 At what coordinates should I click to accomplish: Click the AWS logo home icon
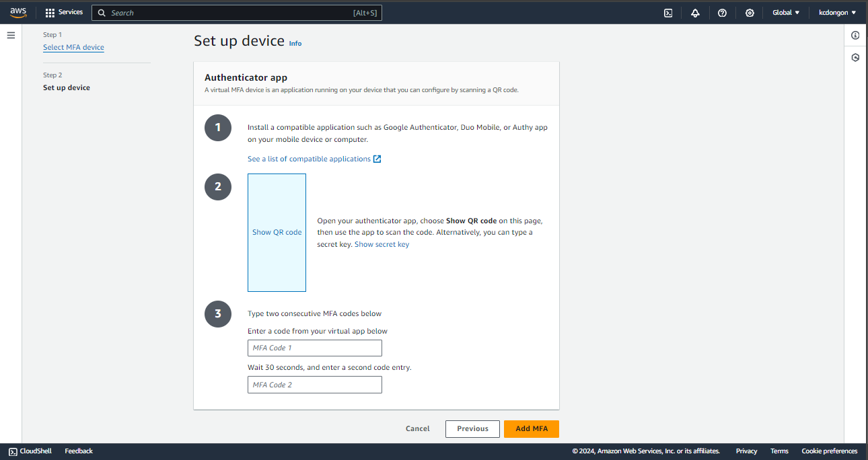click(x=18, y=12)
